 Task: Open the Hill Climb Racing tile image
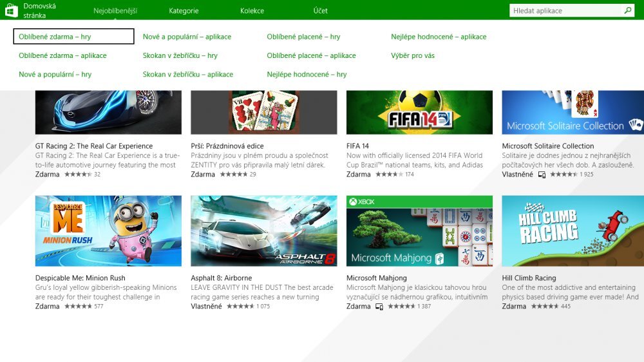coord(573,231)
